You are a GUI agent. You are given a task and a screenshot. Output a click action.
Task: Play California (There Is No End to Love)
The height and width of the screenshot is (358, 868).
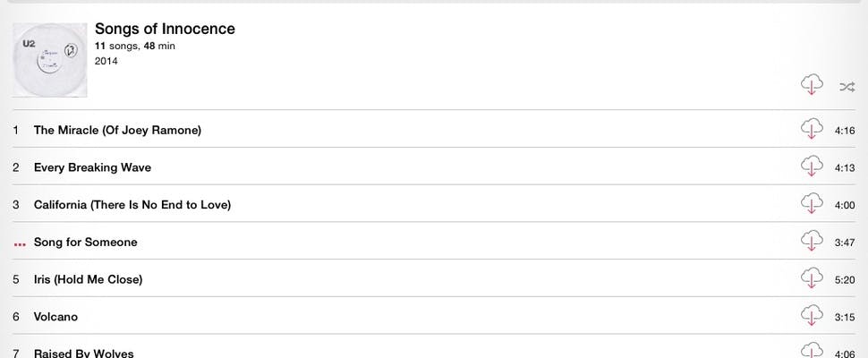[x=132, y=205]
